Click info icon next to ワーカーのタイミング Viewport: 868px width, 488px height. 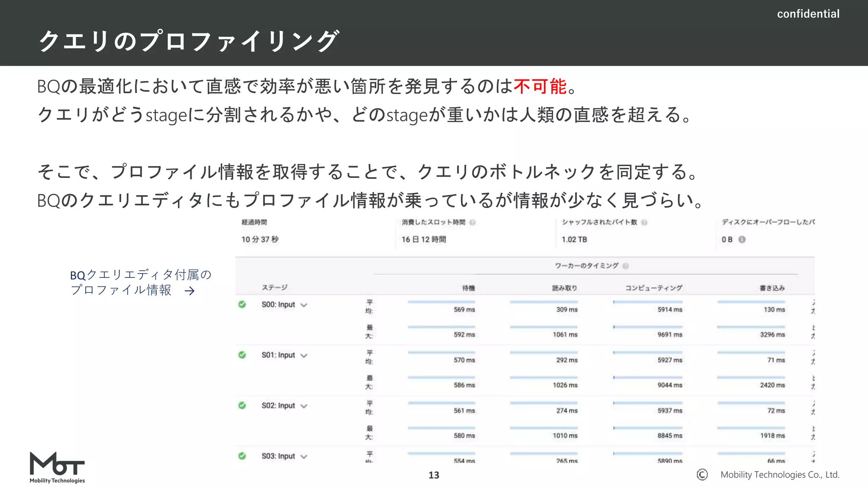626,266
